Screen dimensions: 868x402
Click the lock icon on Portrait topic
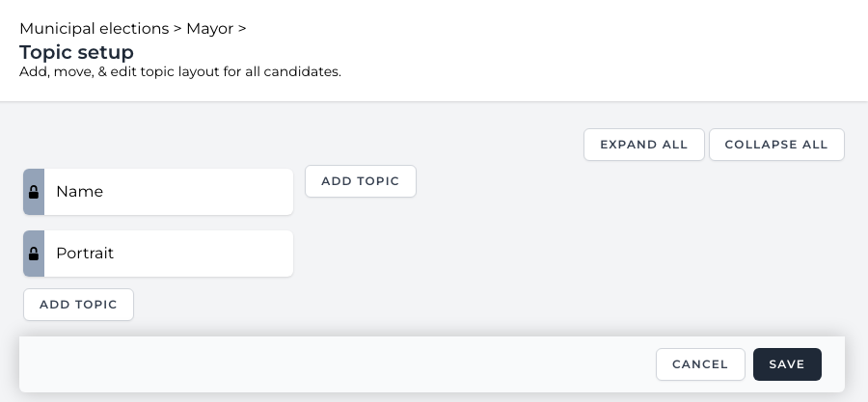[x=34, y=254]
